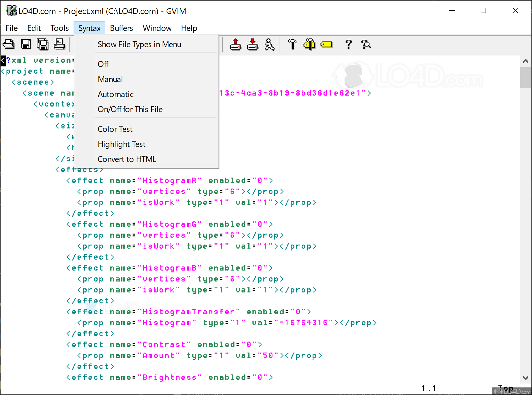532x395 pixels.
Task: Click the Run Script running-man icon
Action: pyautogui.click(x=269, y=44)
